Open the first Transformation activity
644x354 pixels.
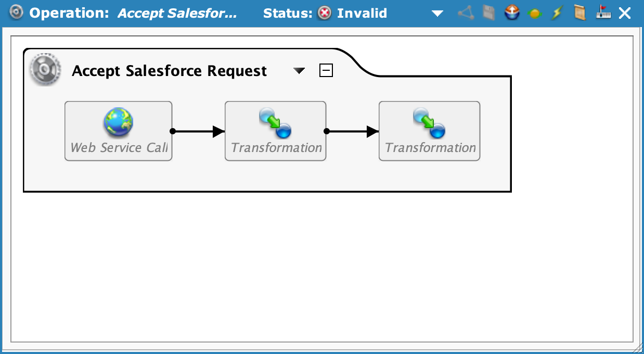[x=275, y=131]
